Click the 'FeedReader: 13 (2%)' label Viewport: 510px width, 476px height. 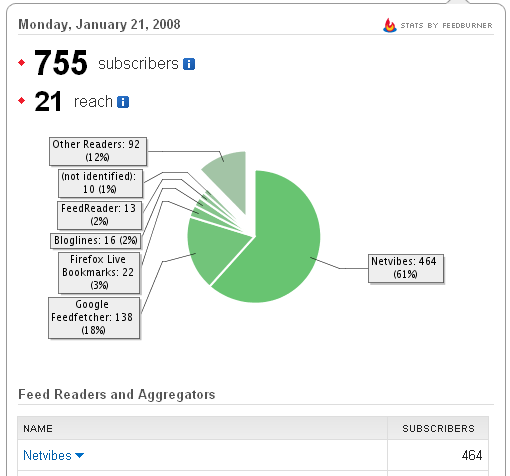pos(100,215)
